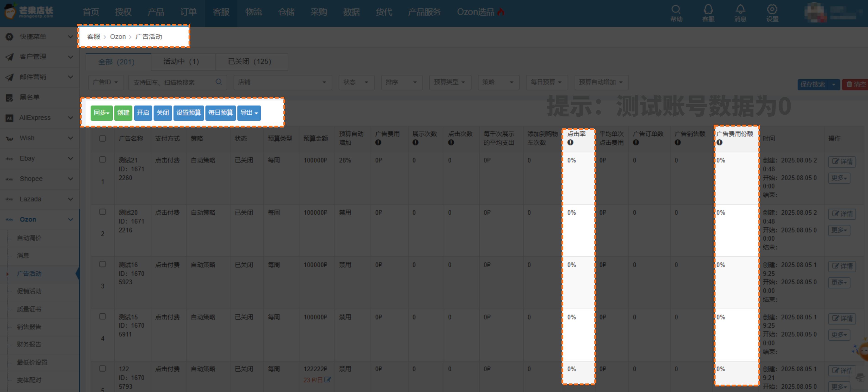Open the 排序 sort dropdown

click(x=402, y=82)
